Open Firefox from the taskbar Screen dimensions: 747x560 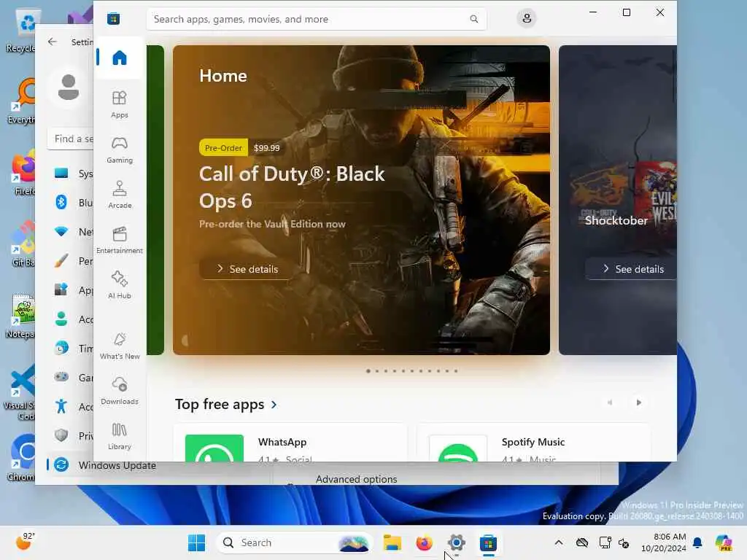(424, 542)
